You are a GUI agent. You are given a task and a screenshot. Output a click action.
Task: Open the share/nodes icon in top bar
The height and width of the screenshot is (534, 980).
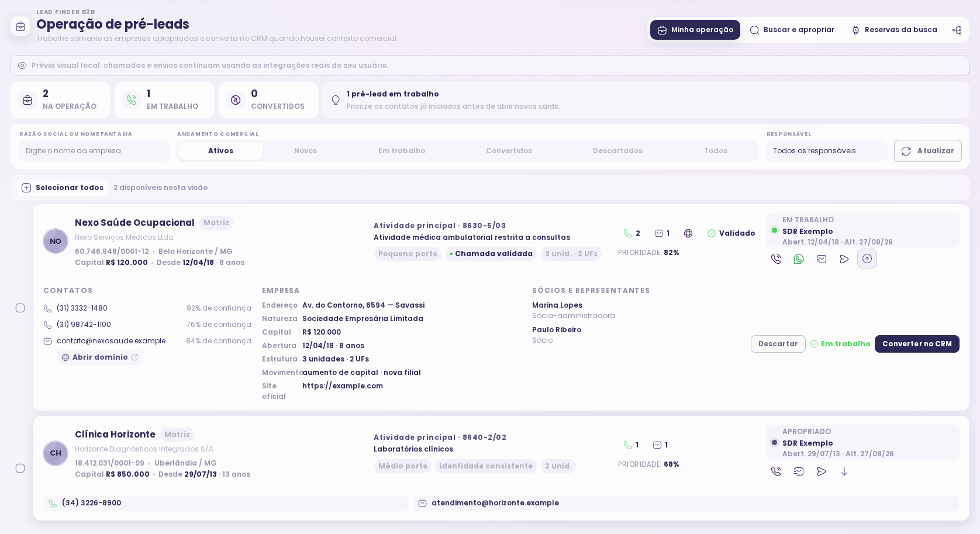pos(957,30)
